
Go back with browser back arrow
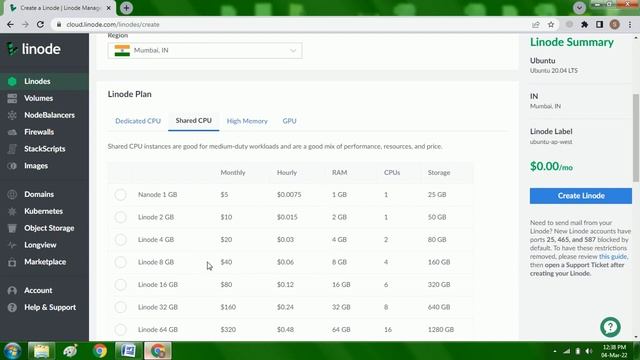(x=10, y=24)
